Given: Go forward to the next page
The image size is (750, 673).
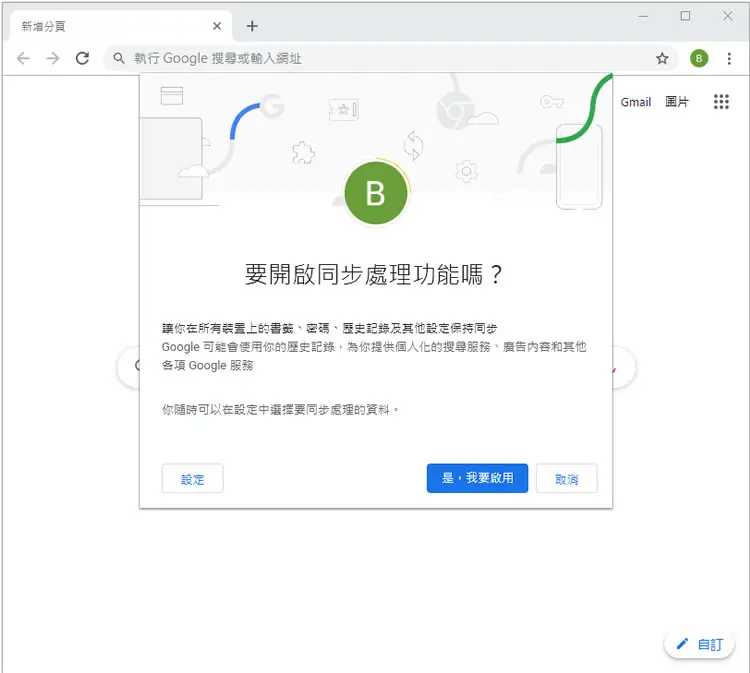Looking at the screenshot, I should pyautogui.click(x=53, y=58).
